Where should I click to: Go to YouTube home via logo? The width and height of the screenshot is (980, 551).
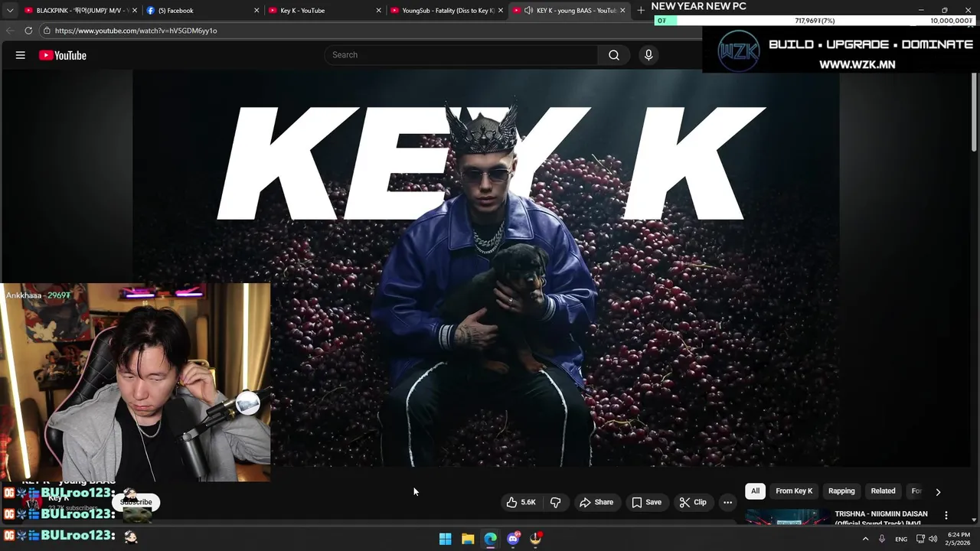click(63, 55)
